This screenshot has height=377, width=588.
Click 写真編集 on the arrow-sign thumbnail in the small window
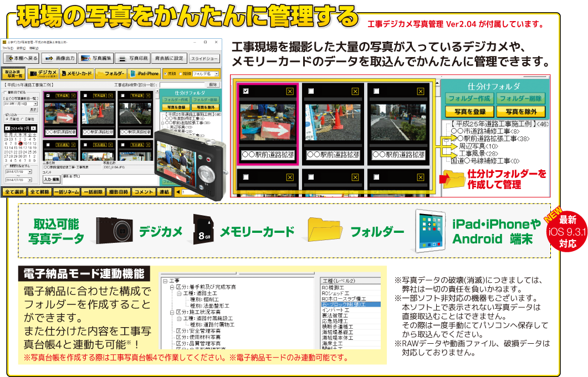[x=62, y=96]
